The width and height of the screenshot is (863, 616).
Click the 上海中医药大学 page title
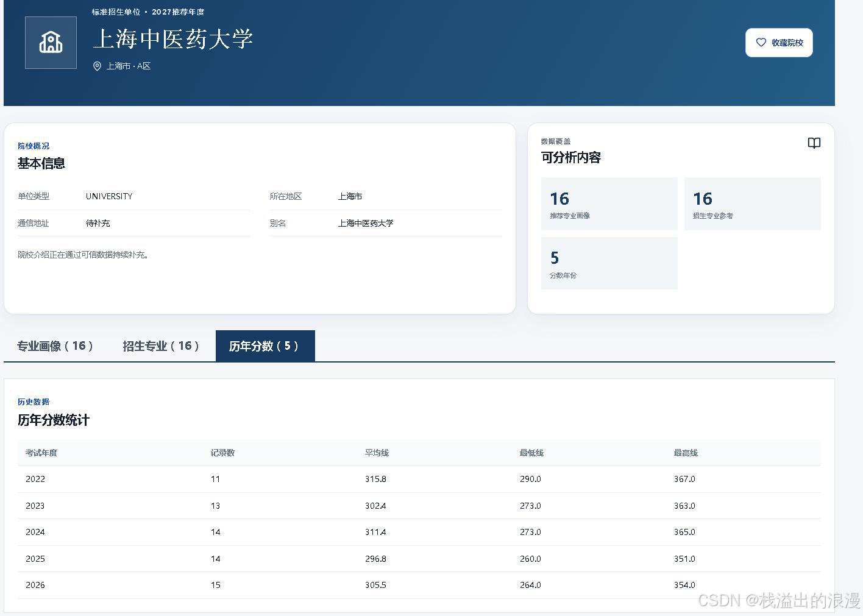(x=172, y=39)
